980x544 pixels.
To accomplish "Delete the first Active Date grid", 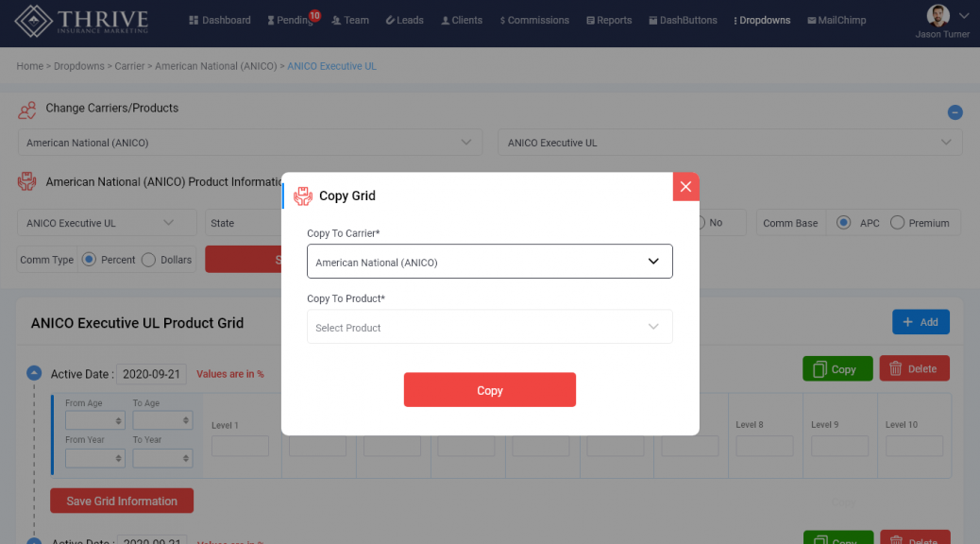I will [914, 369].
